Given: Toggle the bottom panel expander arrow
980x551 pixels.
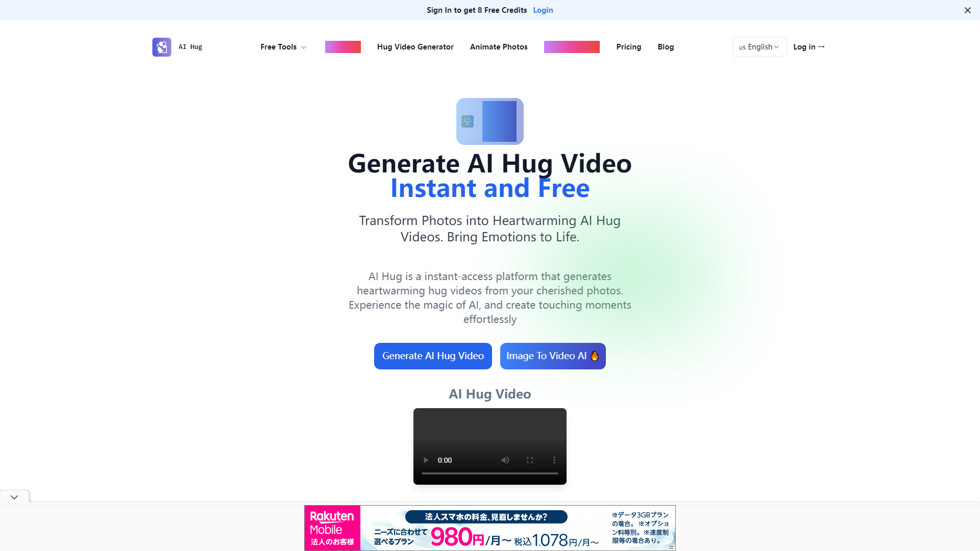Looking at the screenshot, I should point(14,497).
